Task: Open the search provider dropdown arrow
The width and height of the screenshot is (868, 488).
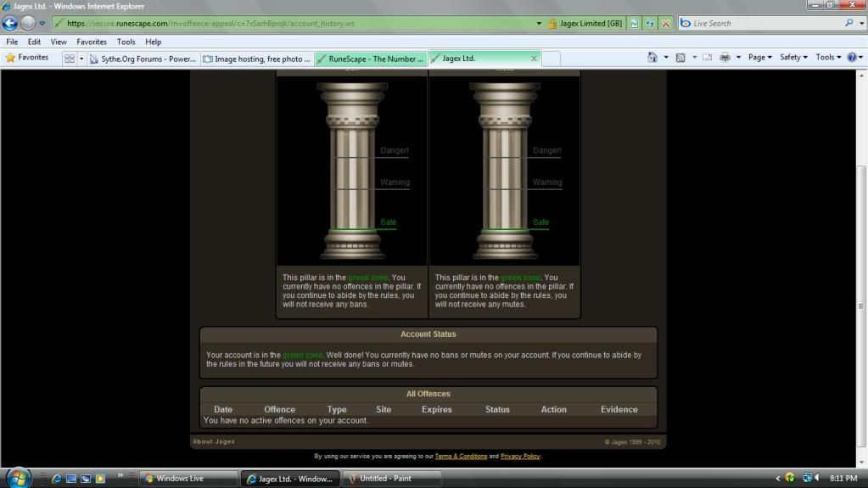Action: pos(861,23)
